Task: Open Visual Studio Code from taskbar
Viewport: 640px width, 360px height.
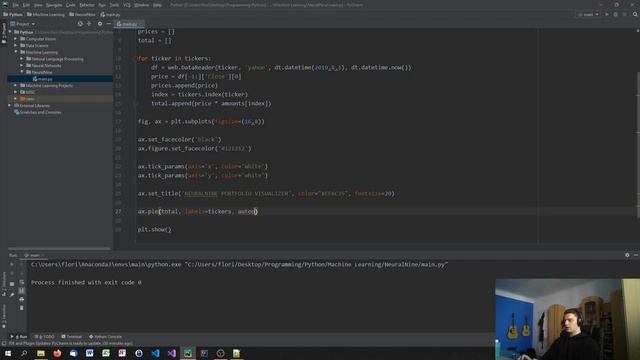Action: pyautogui.click(x=155, y=353)
